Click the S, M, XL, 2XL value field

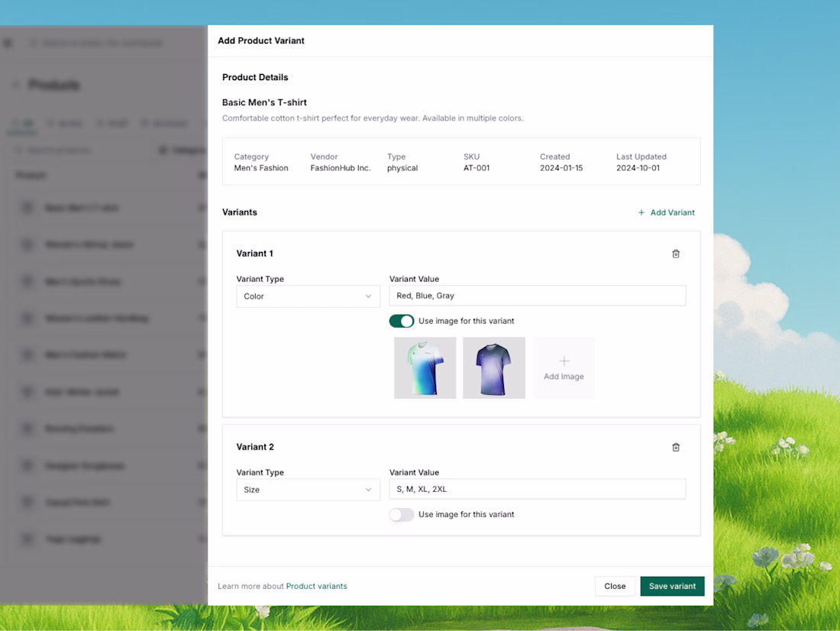pyautogui.click(x=538, y=489)
